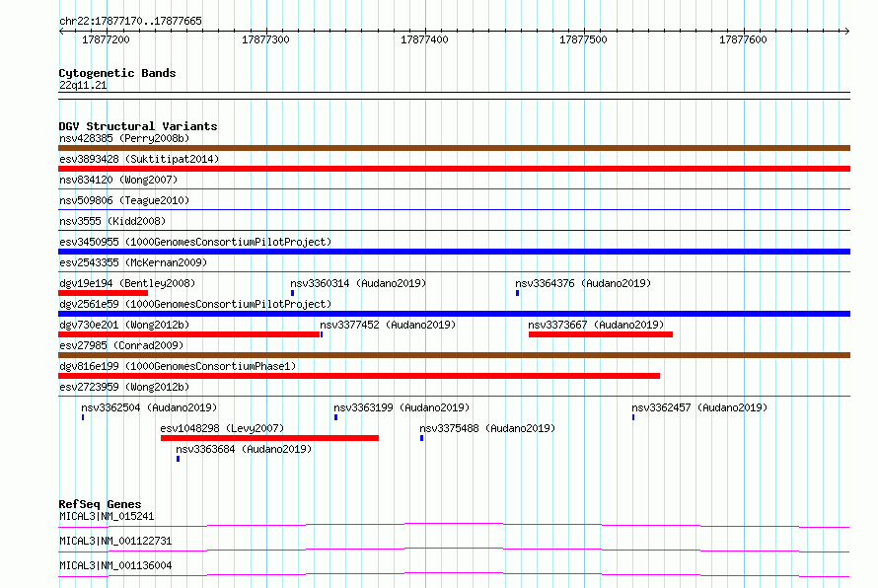Click the 17877400 ruler position label
The width and height of the screenshot is (878, 588).
click(424, 39)
